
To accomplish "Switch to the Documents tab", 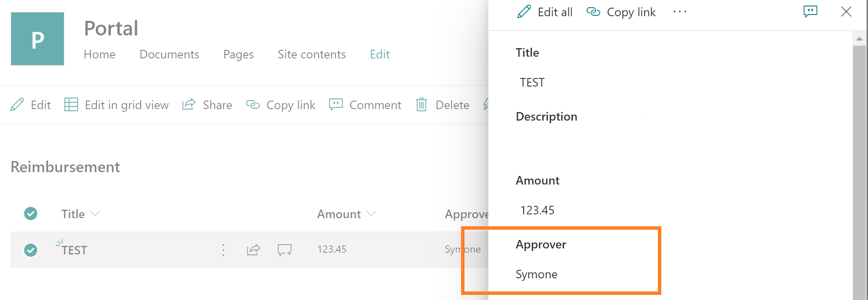I will (169, 54).
